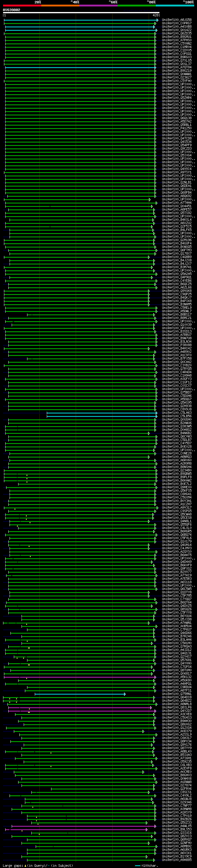Select the UniRef100_C5LB56 hit label
Image resolution: width=197 pixels, height=868 pixels.
[177, 416]
